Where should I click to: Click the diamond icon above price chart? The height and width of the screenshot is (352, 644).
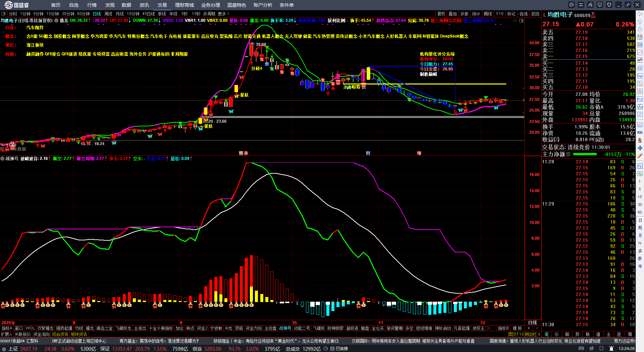pyautogui.click(x=515, y=21)
